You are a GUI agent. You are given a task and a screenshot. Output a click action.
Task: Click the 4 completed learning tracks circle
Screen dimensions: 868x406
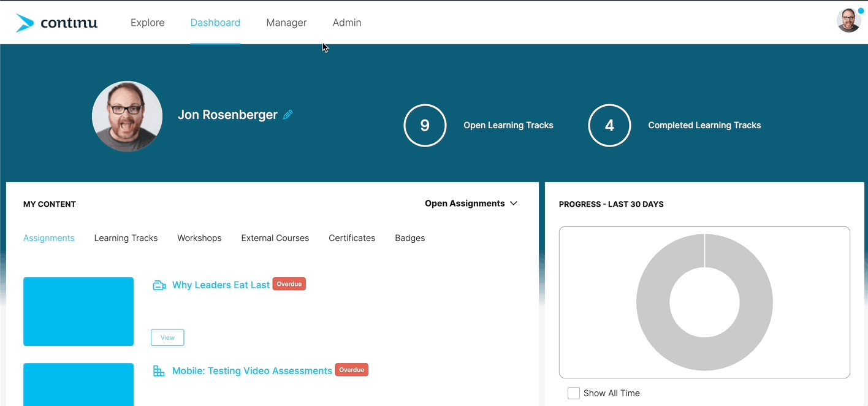pyautogui.click(x=609, y=125)
